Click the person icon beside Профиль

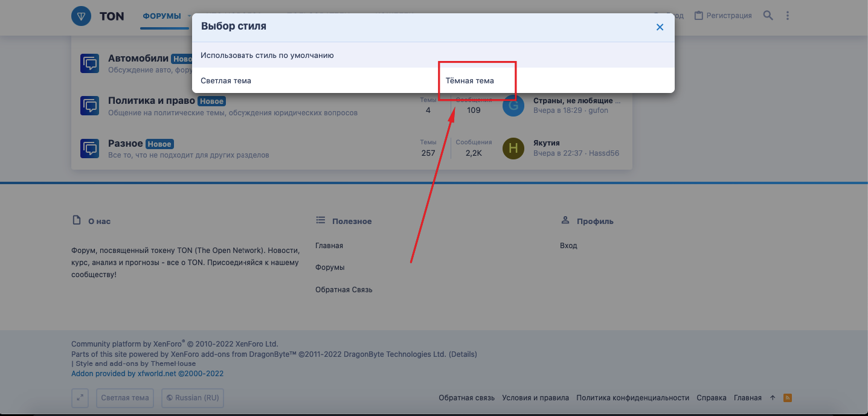tap(565, 220)
